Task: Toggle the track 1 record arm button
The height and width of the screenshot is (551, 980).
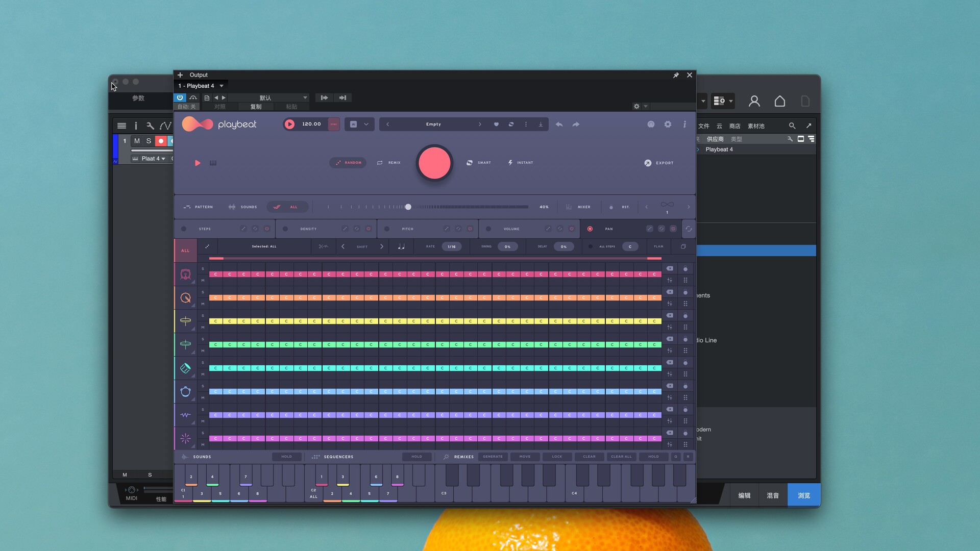Action: (x=161, y=141)
